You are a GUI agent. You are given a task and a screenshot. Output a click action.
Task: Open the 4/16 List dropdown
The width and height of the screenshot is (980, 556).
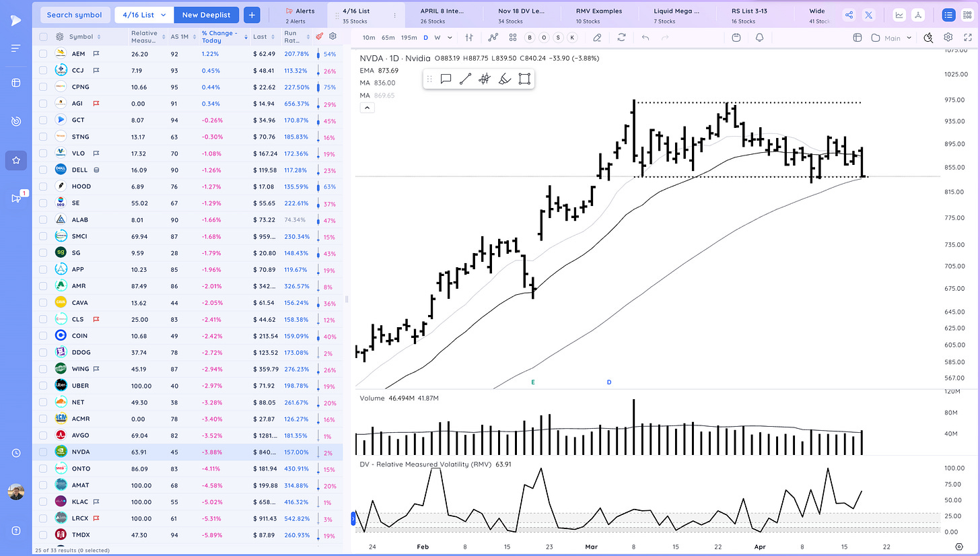tap(144, 15)
